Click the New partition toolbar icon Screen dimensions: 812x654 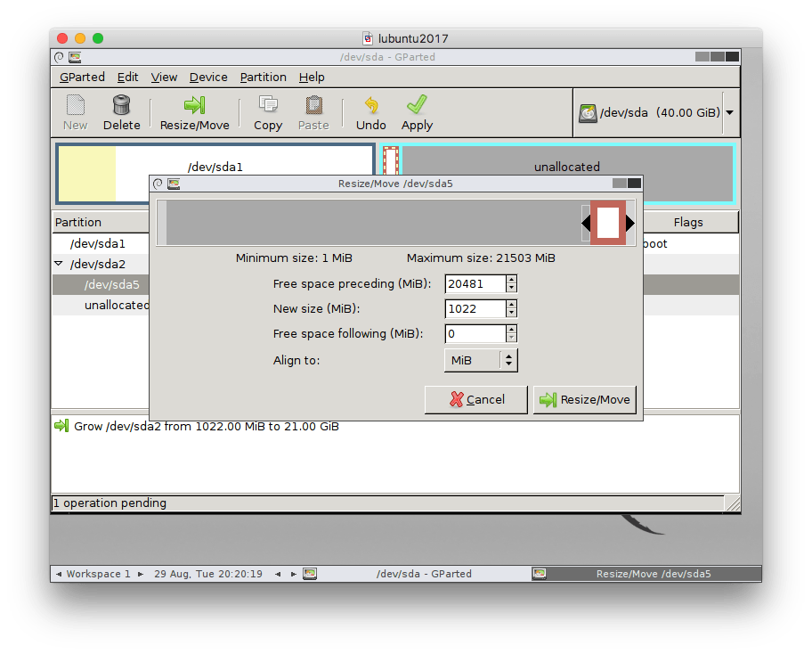[x=76, y=105]
